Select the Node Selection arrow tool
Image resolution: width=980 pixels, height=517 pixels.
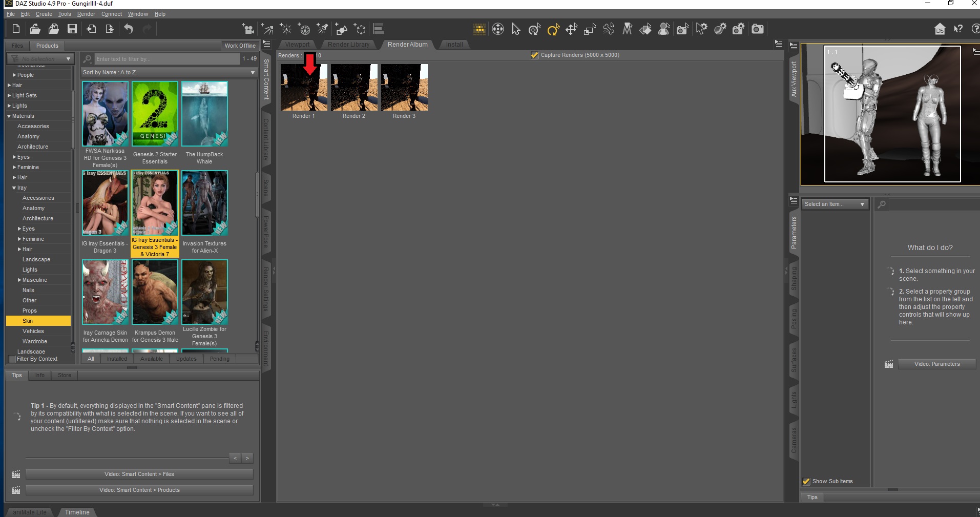[516, 29]
